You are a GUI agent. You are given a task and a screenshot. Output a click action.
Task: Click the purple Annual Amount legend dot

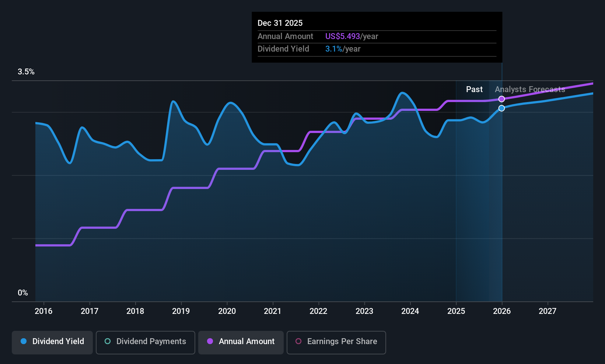tap(210, 341)
